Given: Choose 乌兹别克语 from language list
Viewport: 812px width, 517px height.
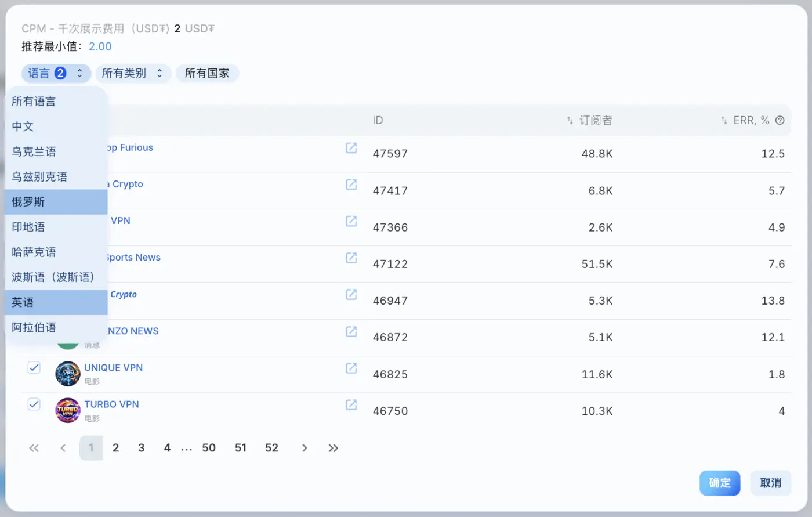Looking at the screenshot, I should (56, 176).
